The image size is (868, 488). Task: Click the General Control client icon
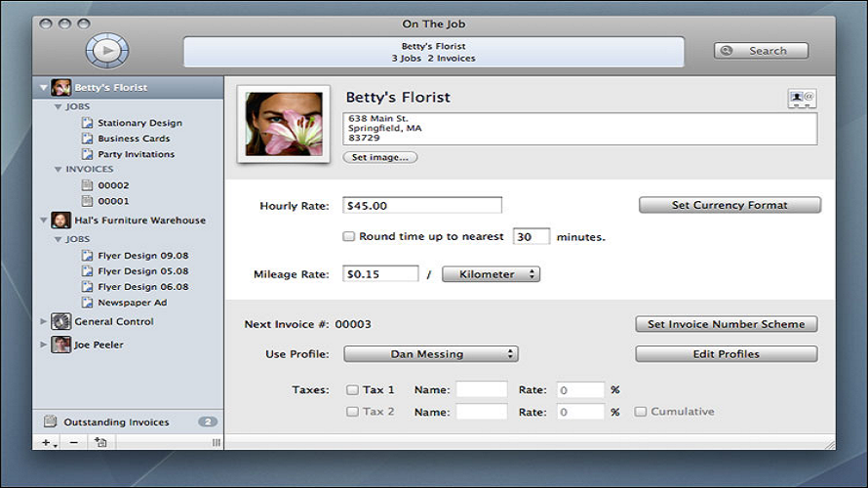coord(60,321)
